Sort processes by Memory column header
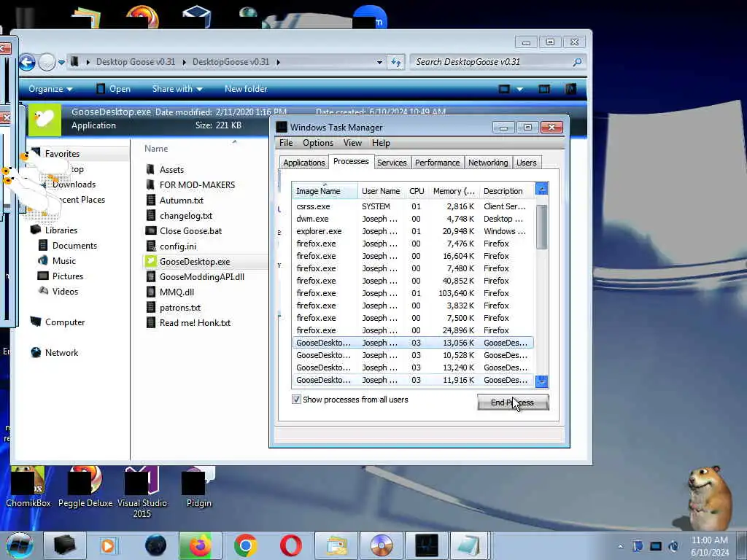 454,191
